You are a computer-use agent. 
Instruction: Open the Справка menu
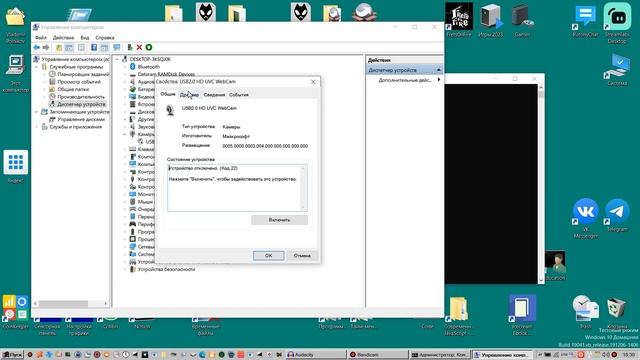coord(105,38)
